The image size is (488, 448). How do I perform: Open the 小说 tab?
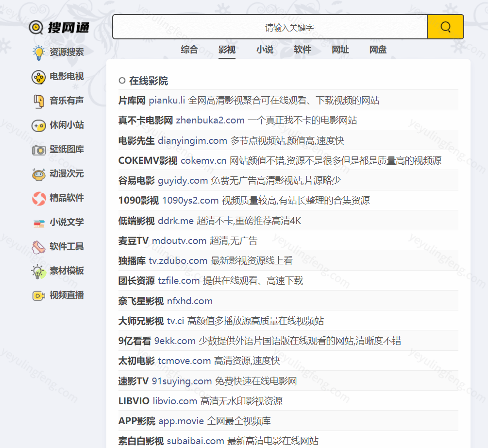265,50
